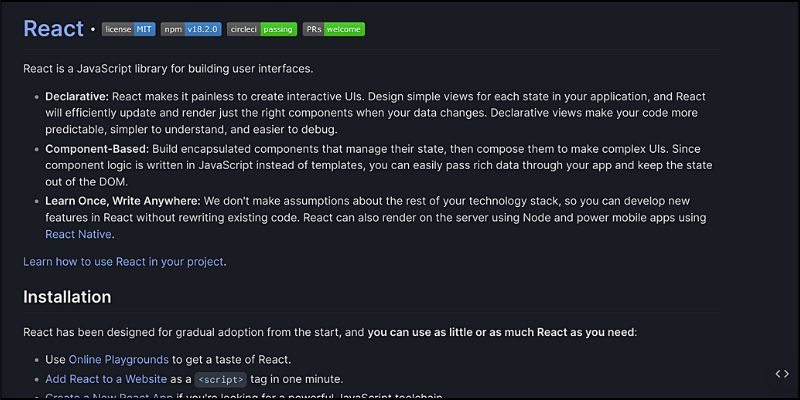Click the code brackets icon at bottom right
This screenshot has height=400, width=800.
pos(782,374)
